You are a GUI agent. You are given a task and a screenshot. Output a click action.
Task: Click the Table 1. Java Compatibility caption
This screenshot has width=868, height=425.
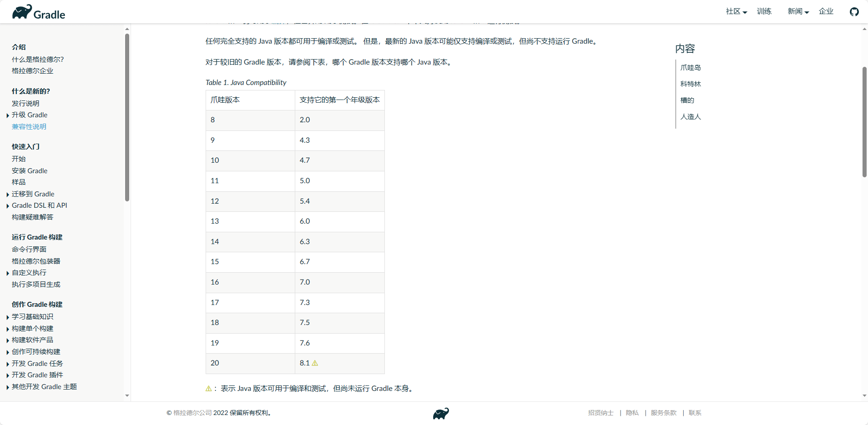click(246, 83)
